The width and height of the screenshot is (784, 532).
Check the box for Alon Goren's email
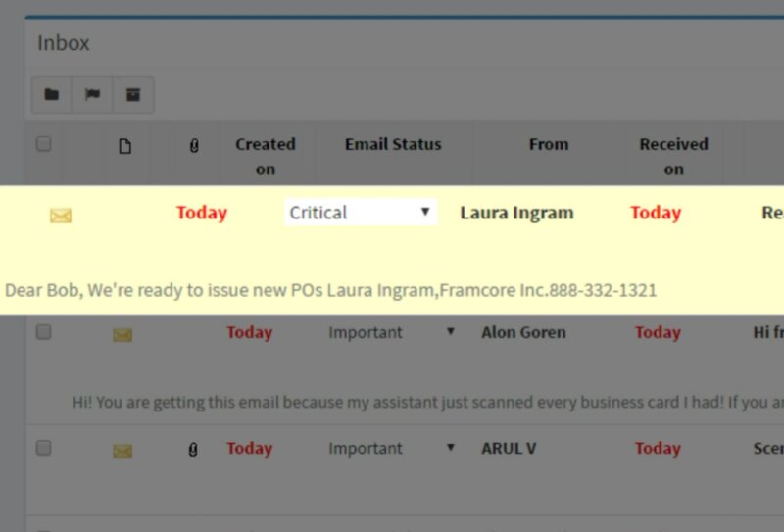click(43, 332)
